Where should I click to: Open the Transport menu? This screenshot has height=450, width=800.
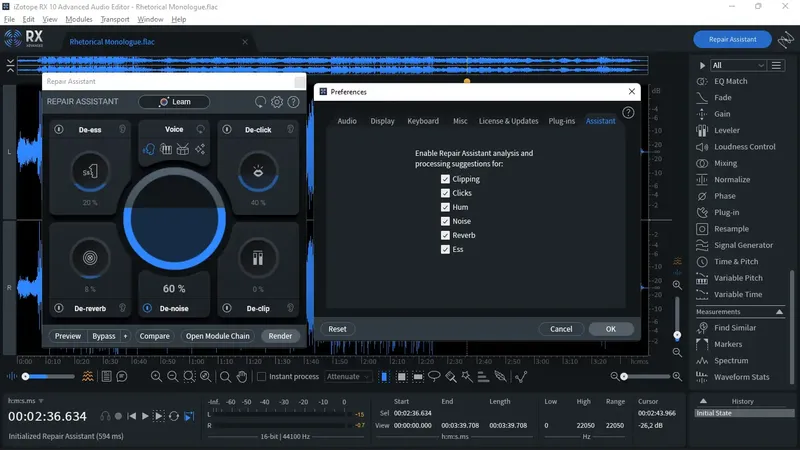[115, 19]
